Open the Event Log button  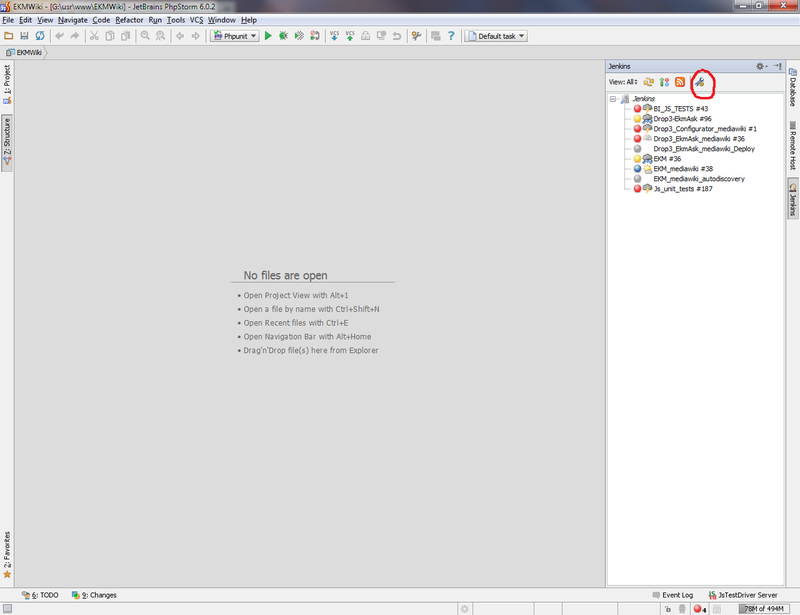coord(672,595)
